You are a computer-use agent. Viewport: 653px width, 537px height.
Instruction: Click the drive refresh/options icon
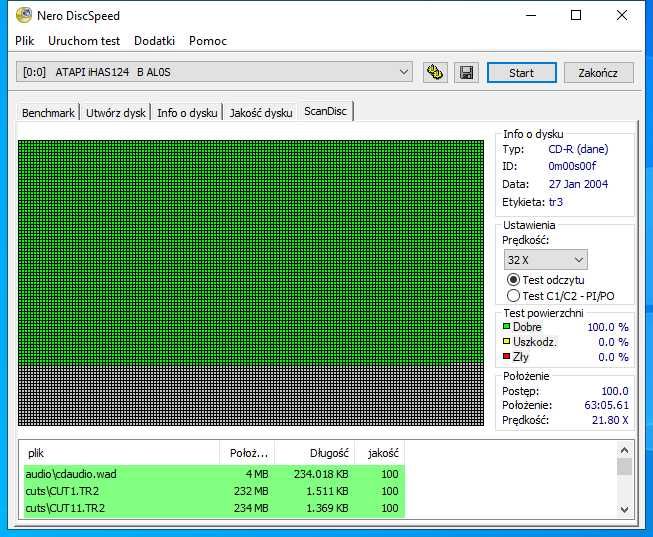435,73
